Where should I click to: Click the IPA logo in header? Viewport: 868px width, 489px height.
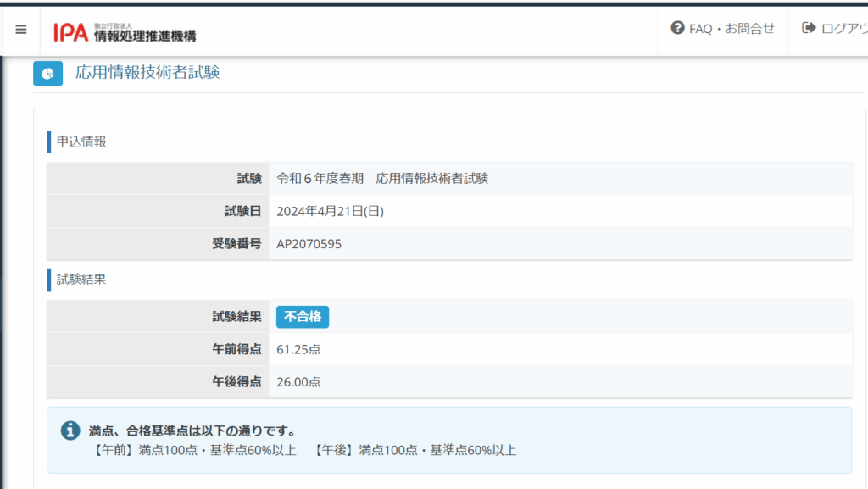tap(125, 32)
